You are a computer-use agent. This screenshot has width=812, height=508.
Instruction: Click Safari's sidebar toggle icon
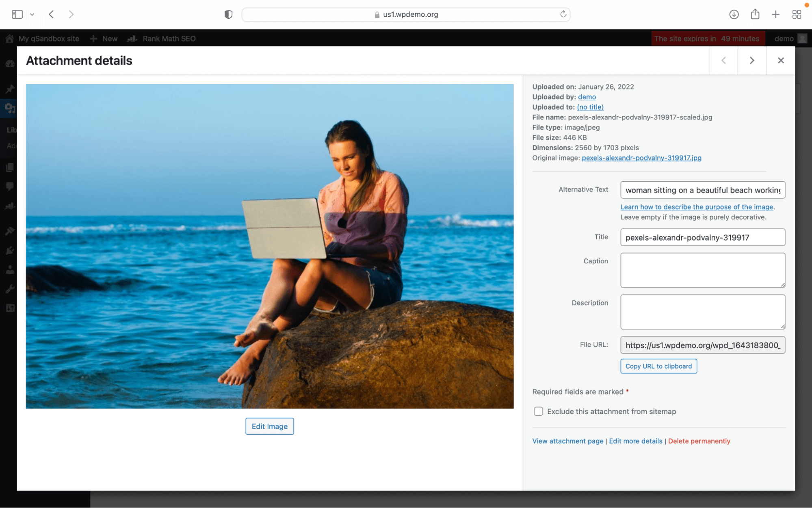pyautogui.click(x=17, y=14)
